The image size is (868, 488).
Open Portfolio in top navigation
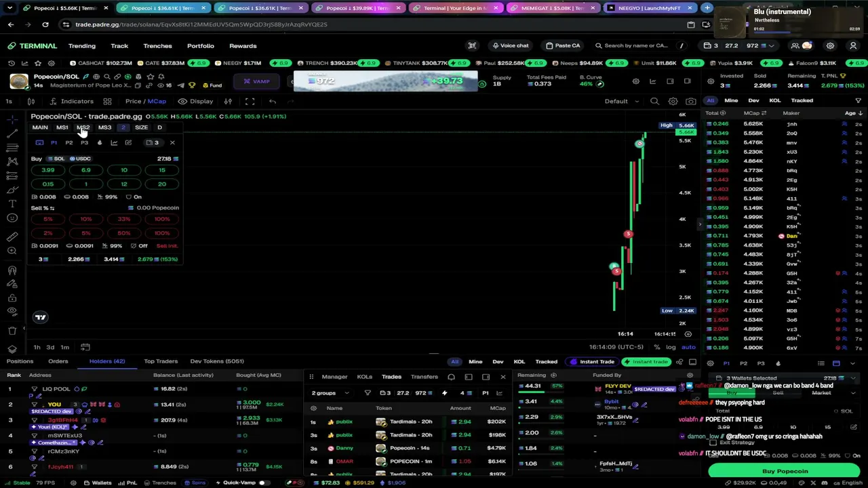200,45
